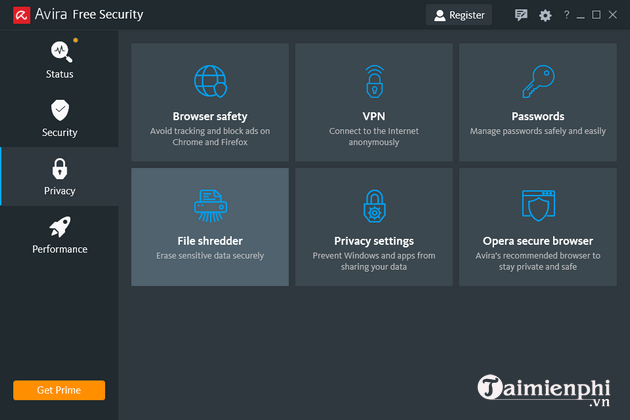Go to the Performance section

pos(59,235)
